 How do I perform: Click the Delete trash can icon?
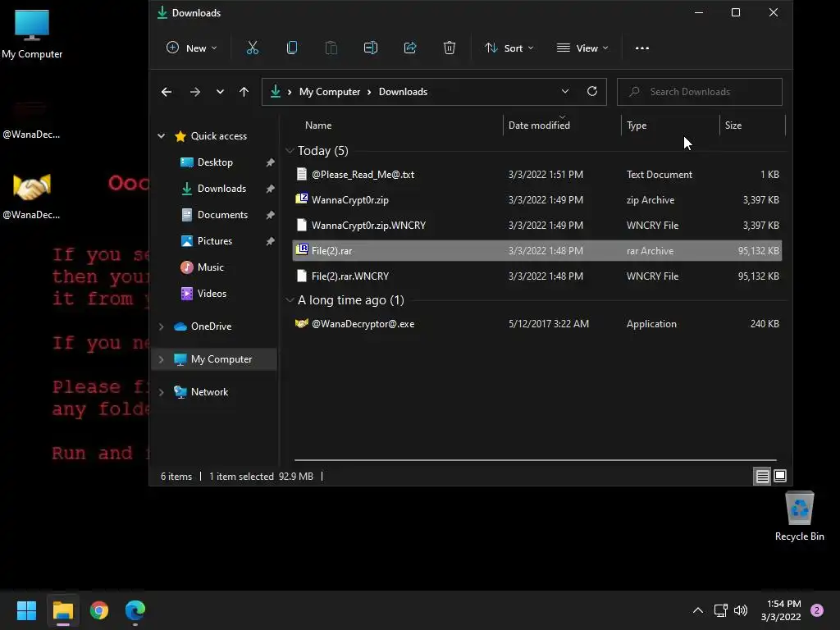(450, 48)
